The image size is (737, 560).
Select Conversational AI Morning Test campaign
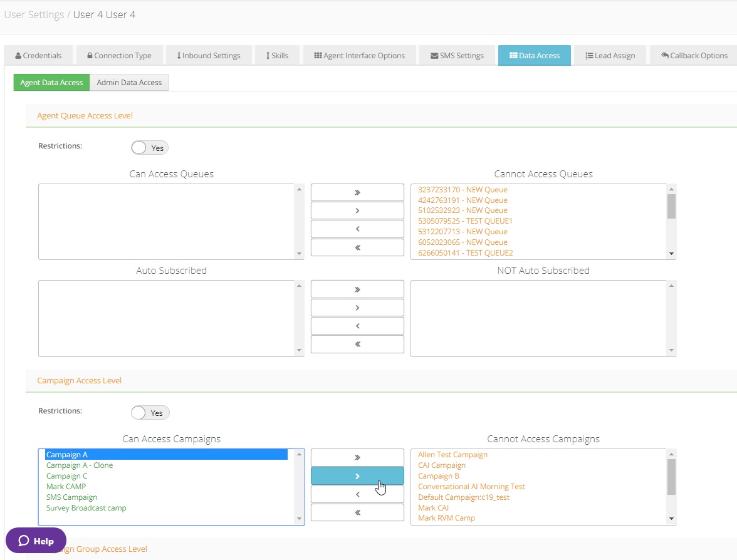[x=471, y=487]
